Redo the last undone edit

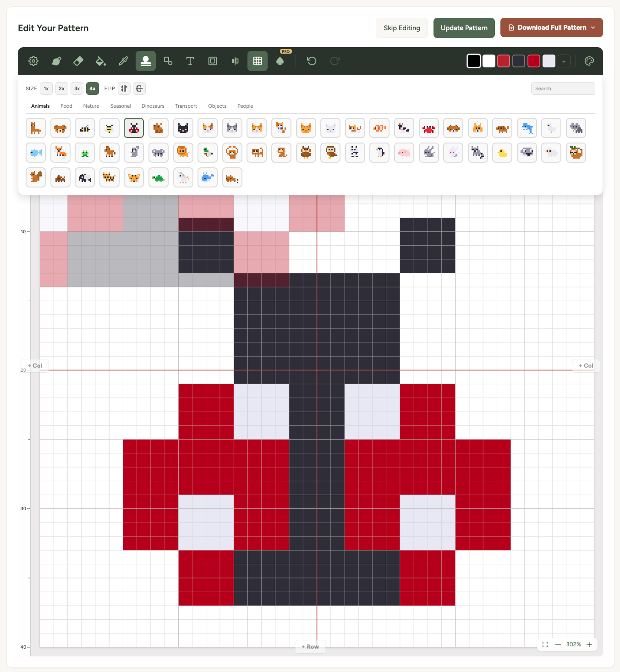point(335,61)
